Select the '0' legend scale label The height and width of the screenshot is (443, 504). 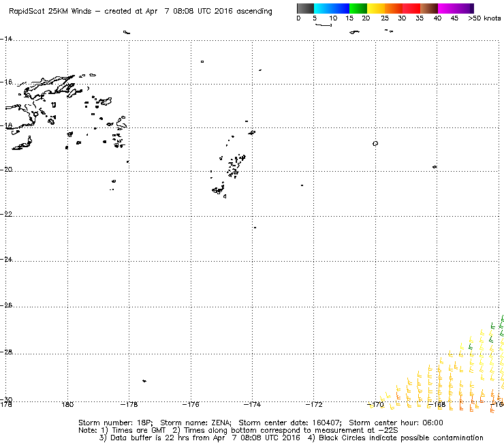point(298,18)
